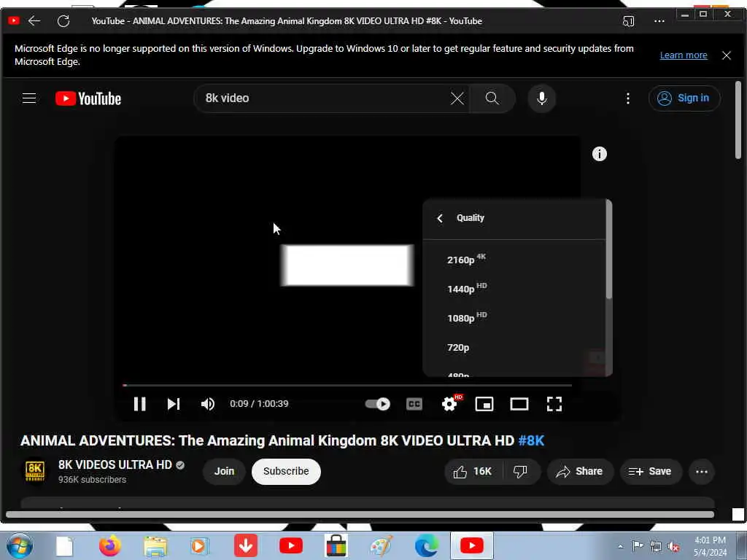
Task: Mute the video volume
Action: (208, 404)
